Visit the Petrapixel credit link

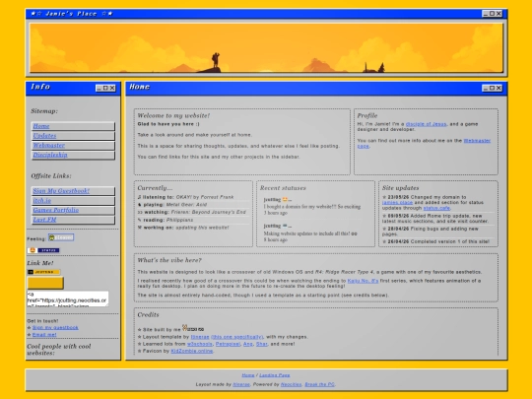click(228, 344)
